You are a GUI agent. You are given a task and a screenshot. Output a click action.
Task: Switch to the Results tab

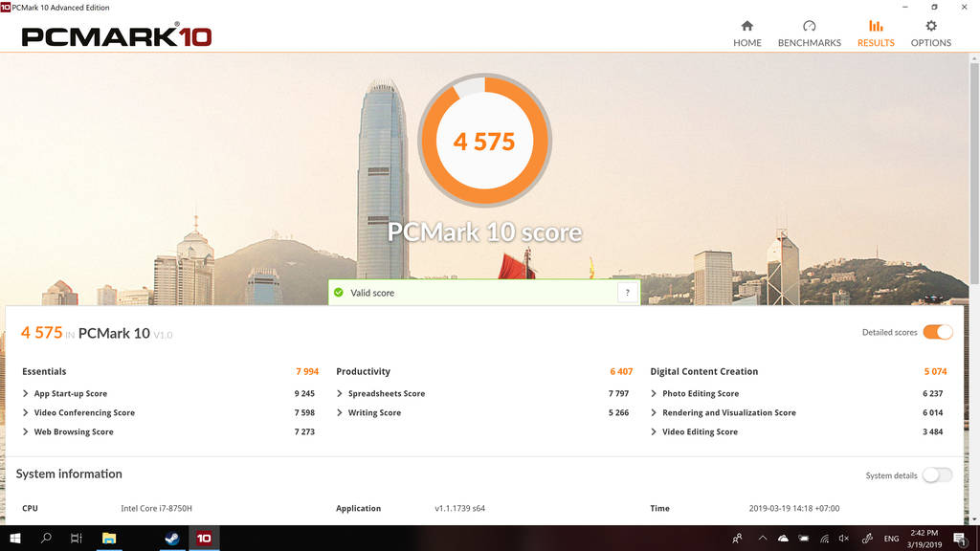click(x=875, y=33)
